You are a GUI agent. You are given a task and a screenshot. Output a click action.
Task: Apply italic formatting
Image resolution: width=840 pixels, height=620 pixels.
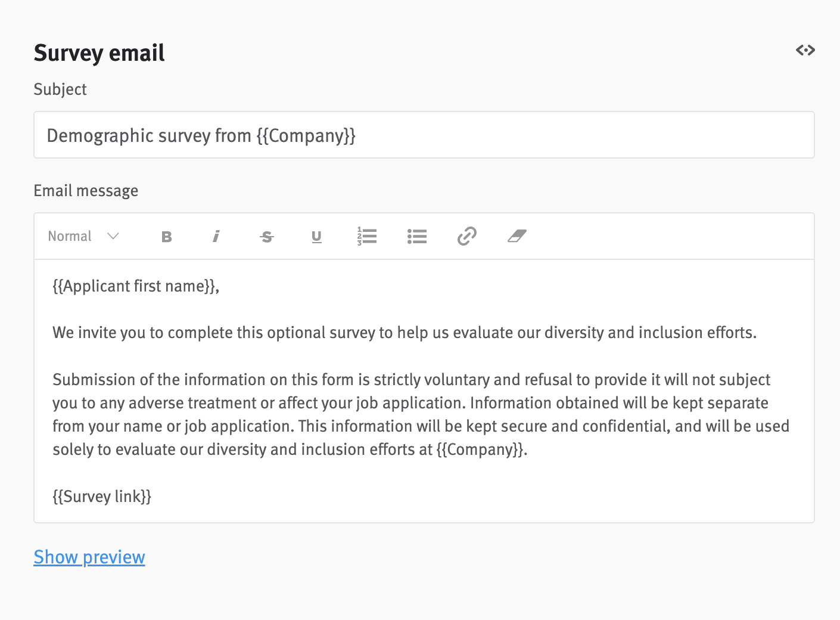[x=216, y=236]
